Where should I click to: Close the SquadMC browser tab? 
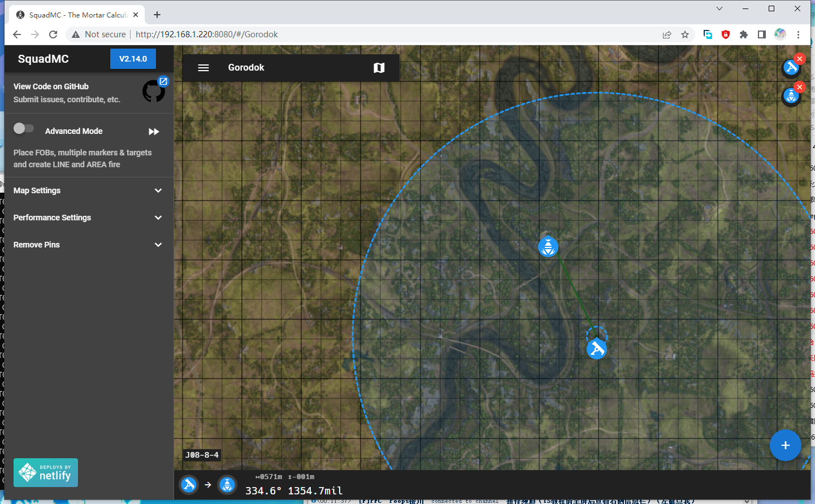point(136,15)
